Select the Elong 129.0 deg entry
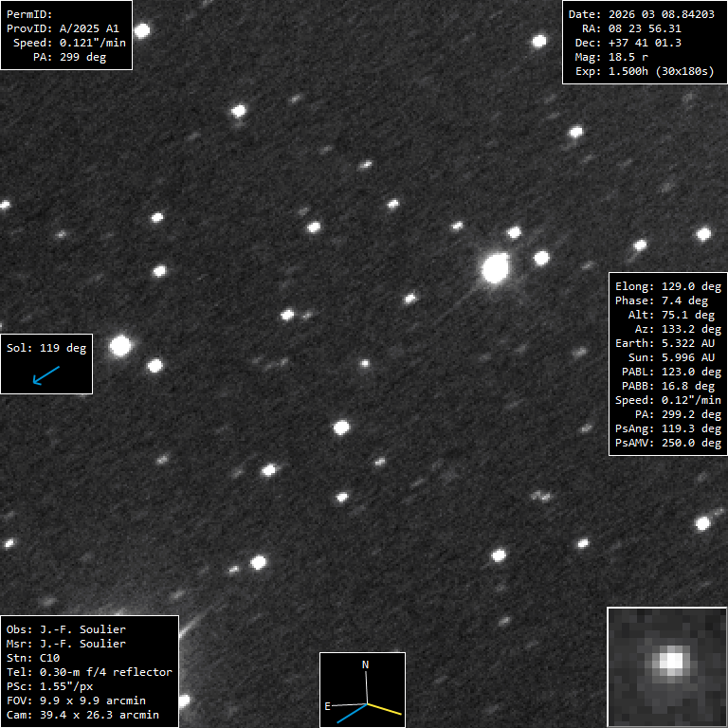 [x=668, y=286]
